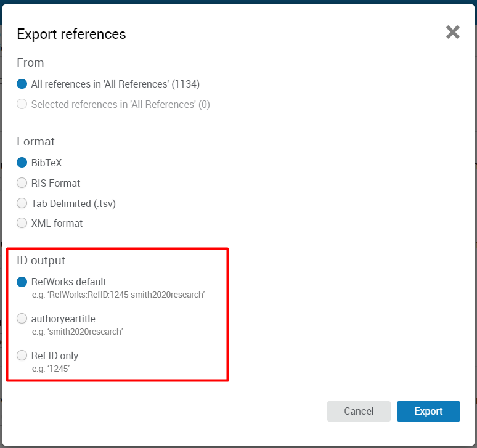Click the 'Format' section heading
The height and width of the screenshot is (448, 477).
36,142
